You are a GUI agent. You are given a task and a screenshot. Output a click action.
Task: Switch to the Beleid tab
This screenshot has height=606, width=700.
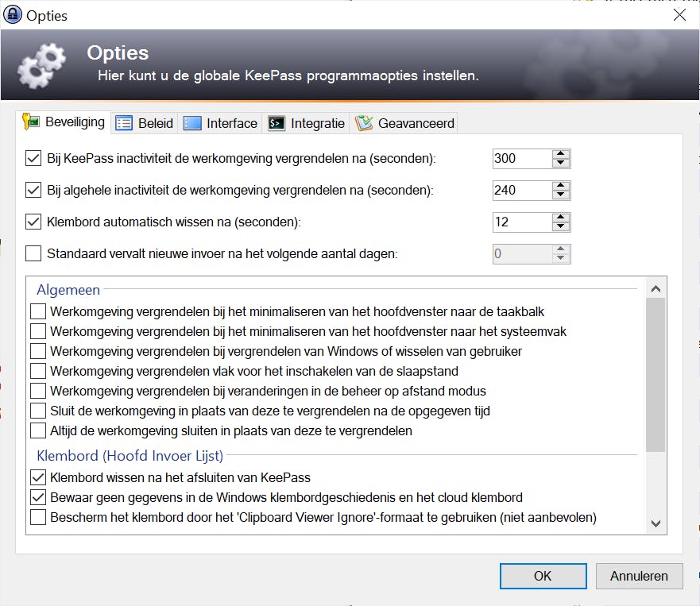click(144, 123)
